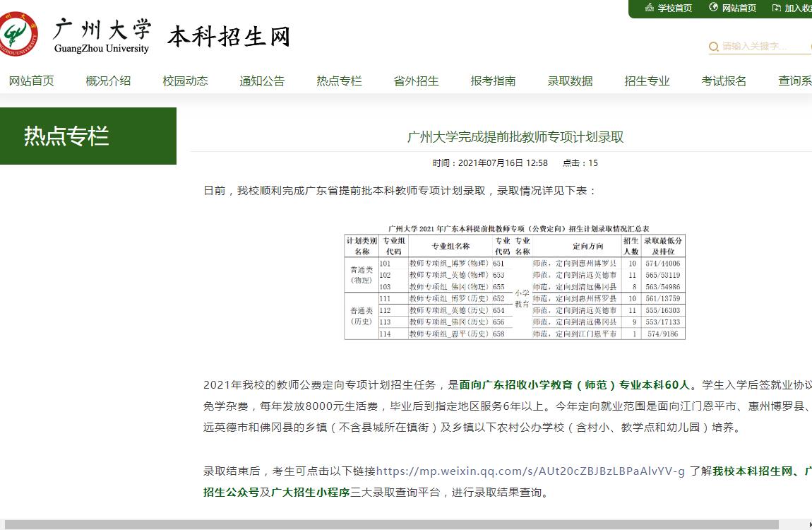
Task: Open 省外招生 from the navigation bar
Action: click(x=416, y=81)
